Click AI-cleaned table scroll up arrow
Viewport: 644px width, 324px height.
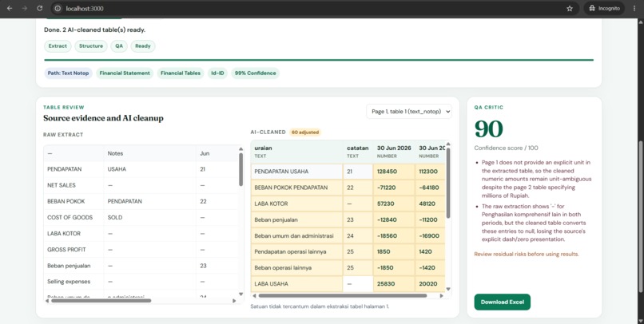pyautogui.click(x=448, y=144)
